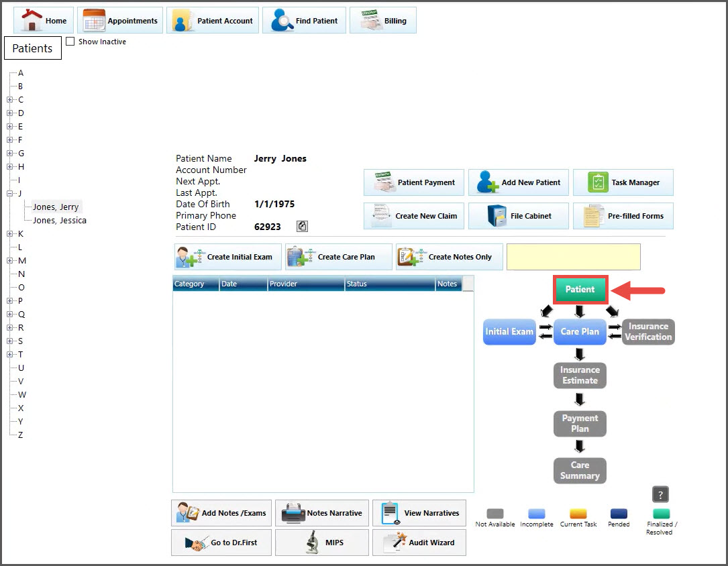728x566 pixels.
Task: Click Create Care Plan
Action: [x=339, y=257]
